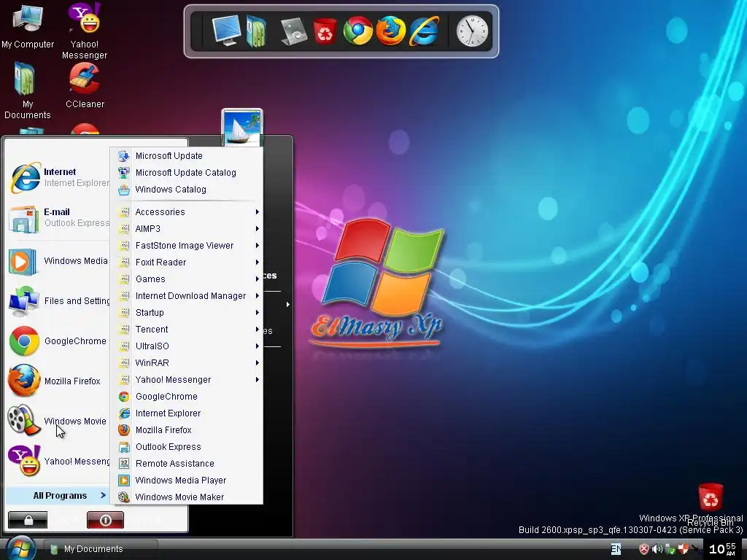
Task: Select Mozilla Firefox in the All Programs list
Action: (187, 430)
